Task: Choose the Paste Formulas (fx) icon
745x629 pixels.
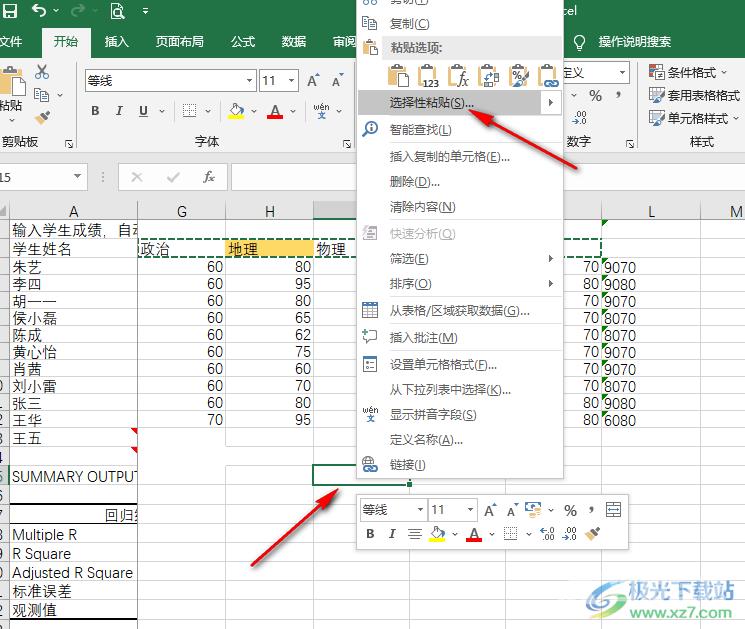Action: point(458,76)
